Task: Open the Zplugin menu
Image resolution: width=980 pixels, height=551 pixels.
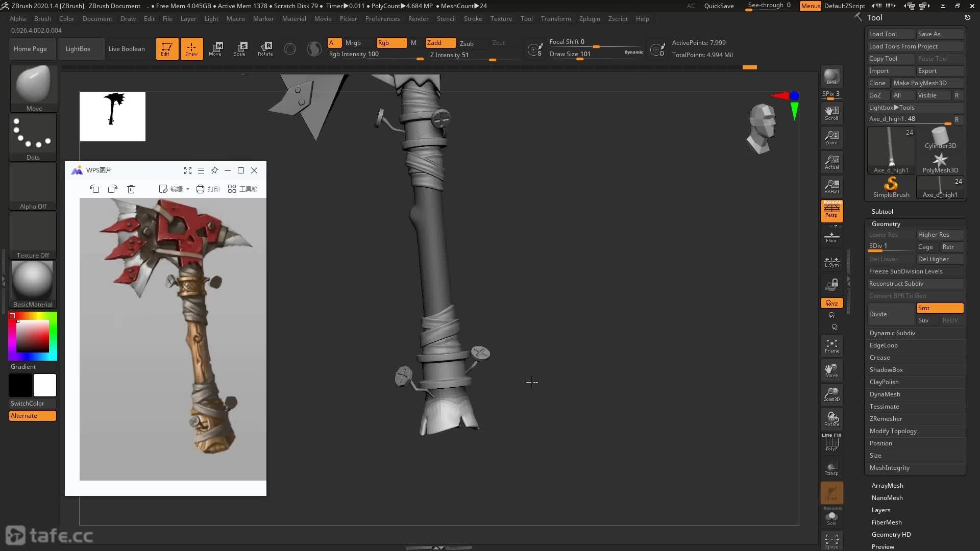Action: pos(590,19)
